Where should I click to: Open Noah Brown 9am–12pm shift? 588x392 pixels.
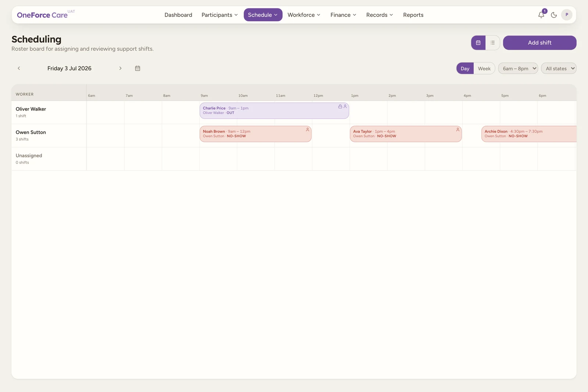pyautogui.click(x=255, y=134)
